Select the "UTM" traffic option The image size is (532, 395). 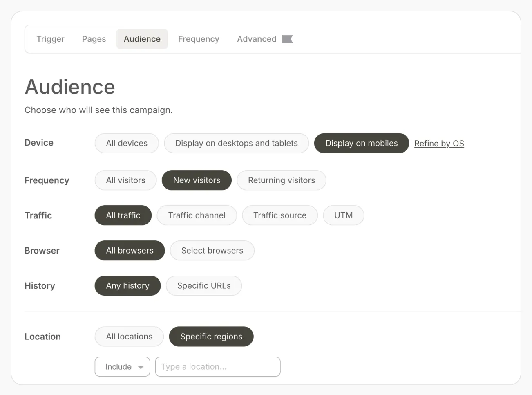point(343,215)
